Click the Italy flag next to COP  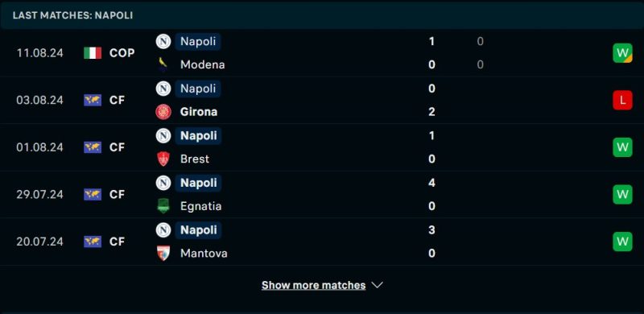93,53
